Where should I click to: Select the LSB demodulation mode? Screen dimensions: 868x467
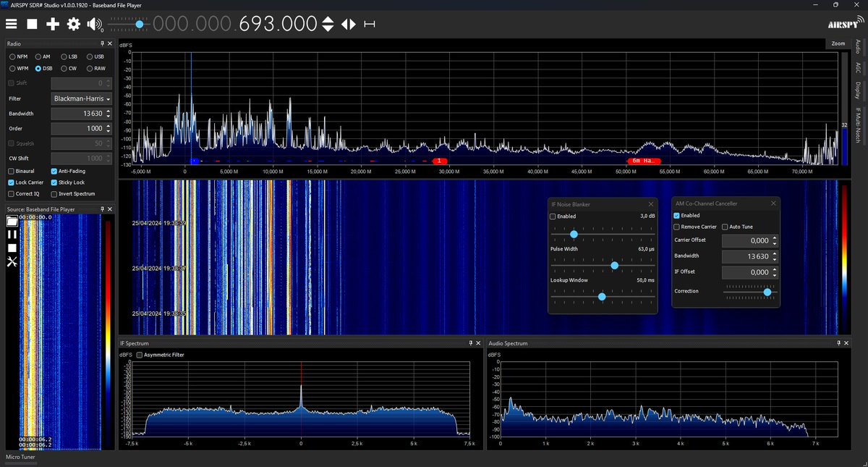coord(69,56)
